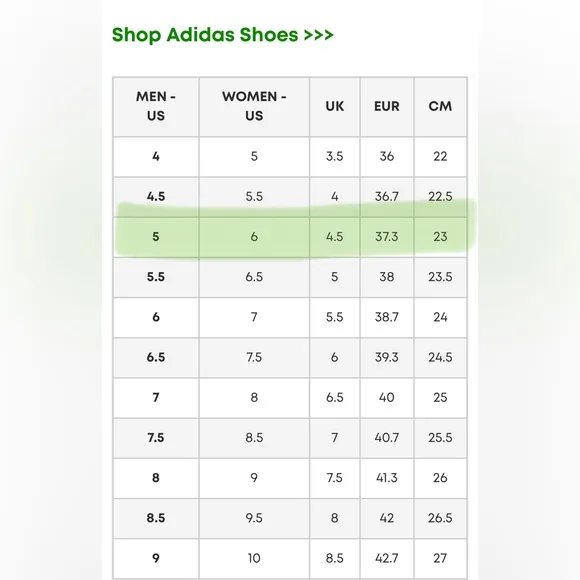
Task: Click the EUR 40 cell
Action: point(387,398)
